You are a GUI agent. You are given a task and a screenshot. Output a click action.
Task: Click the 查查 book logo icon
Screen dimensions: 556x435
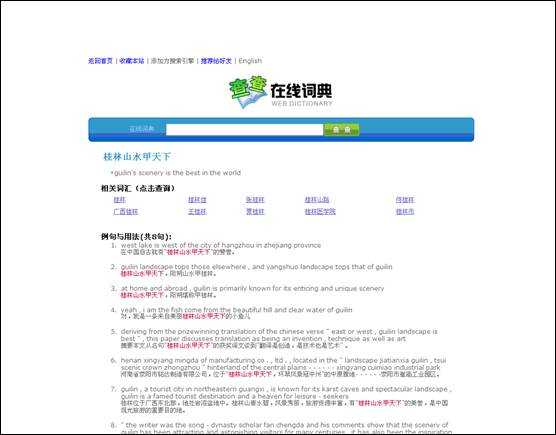click(248, 91)
